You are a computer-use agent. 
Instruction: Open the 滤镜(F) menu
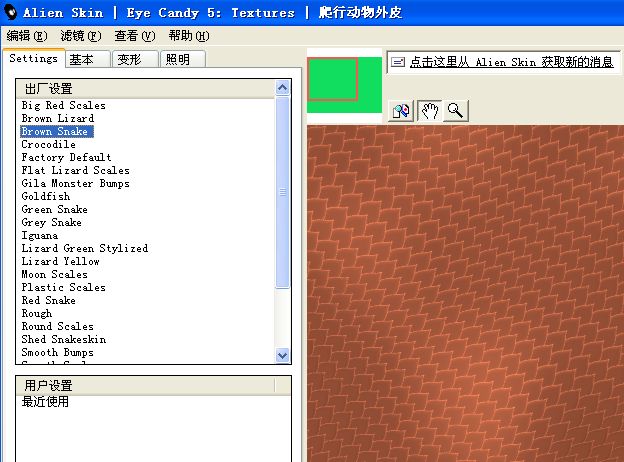click(x=81, y=36)
